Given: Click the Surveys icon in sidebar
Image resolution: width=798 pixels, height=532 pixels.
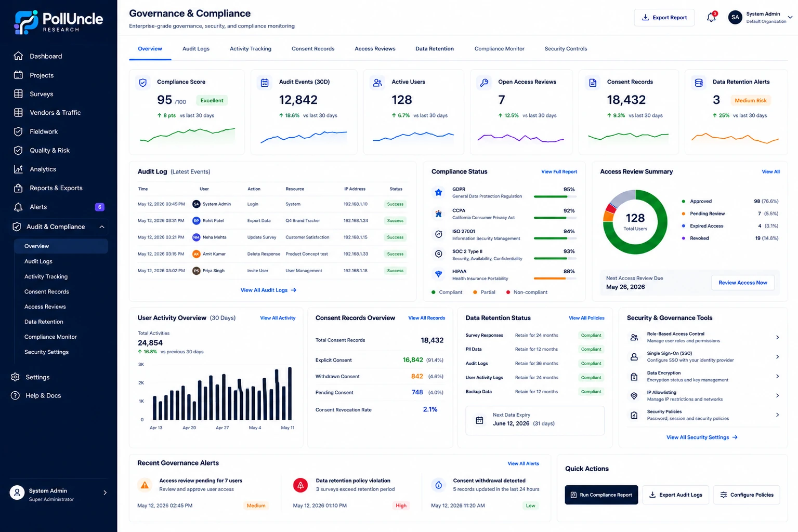Looking at the screenshot, I should tap(18, 94).
